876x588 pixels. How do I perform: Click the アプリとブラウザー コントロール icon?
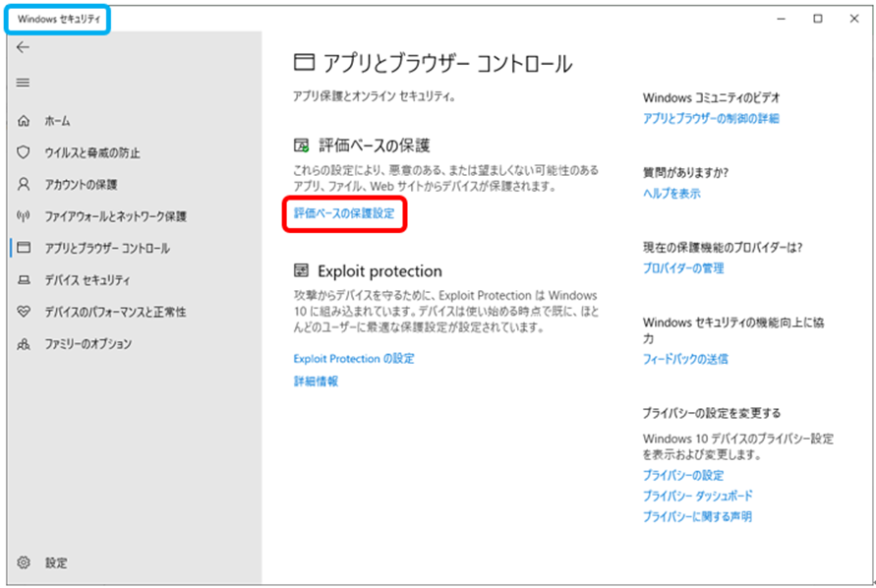tap(22, 248)
